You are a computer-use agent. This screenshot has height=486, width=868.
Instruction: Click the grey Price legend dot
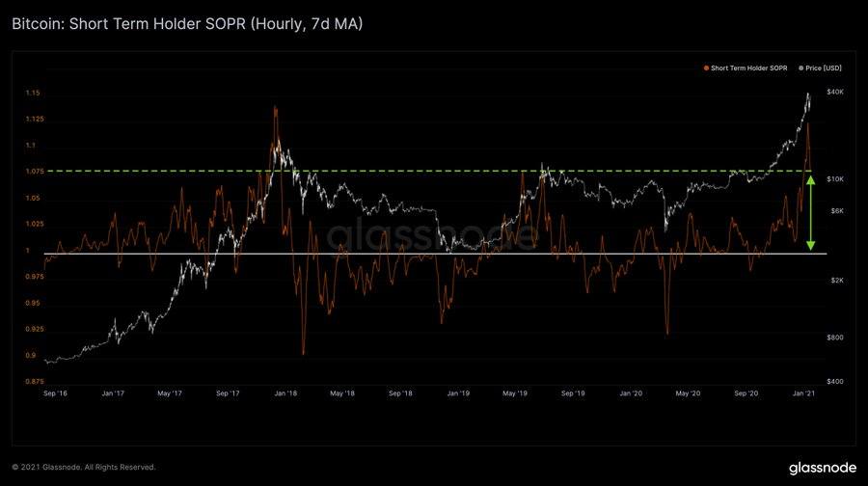point(801,68)
